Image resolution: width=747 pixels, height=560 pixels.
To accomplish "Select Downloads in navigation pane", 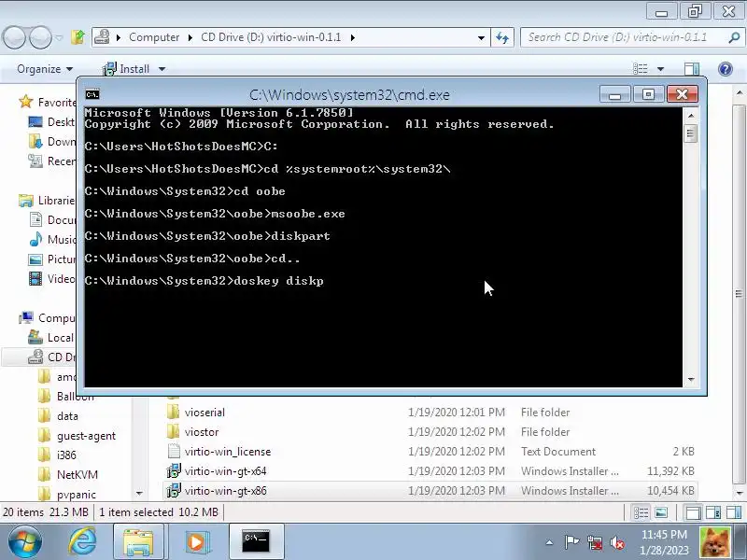I will point(51,142).
